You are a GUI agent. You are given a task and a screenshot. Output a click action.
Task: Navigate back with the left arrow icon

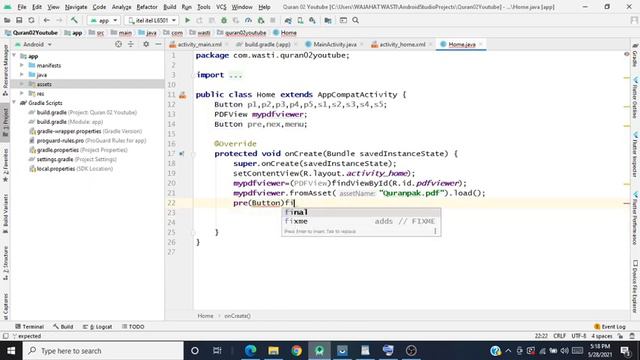point(47,20)
